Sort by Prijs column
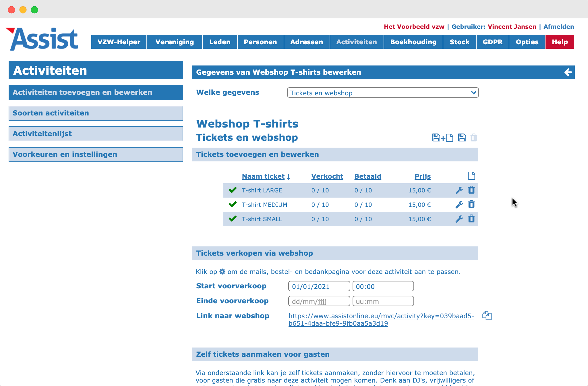The width and height of the screenshot is (588, 386). coord(423,176)
